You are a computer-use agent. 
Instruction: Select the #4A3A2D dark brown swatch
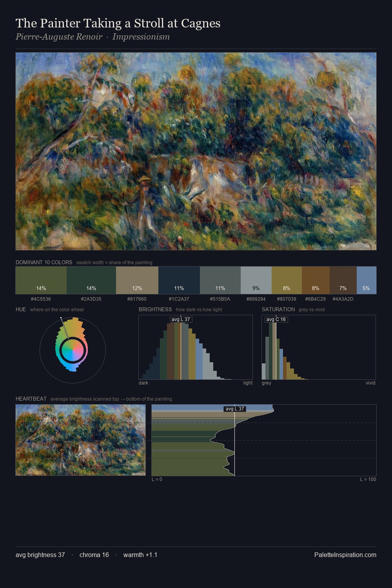click(343, 280)
